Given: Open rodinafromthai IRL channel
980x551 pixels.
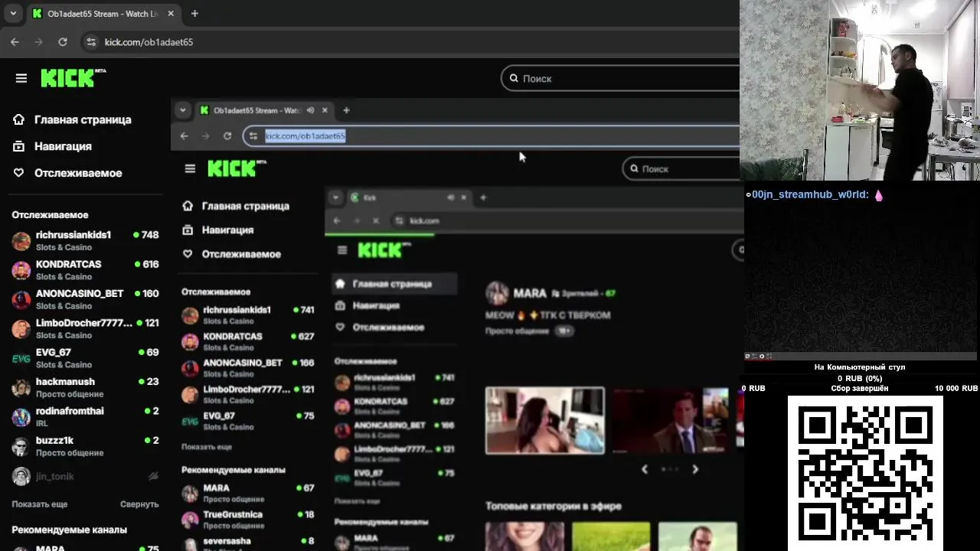Looking at the screenshot, I should tap(85, 417).
